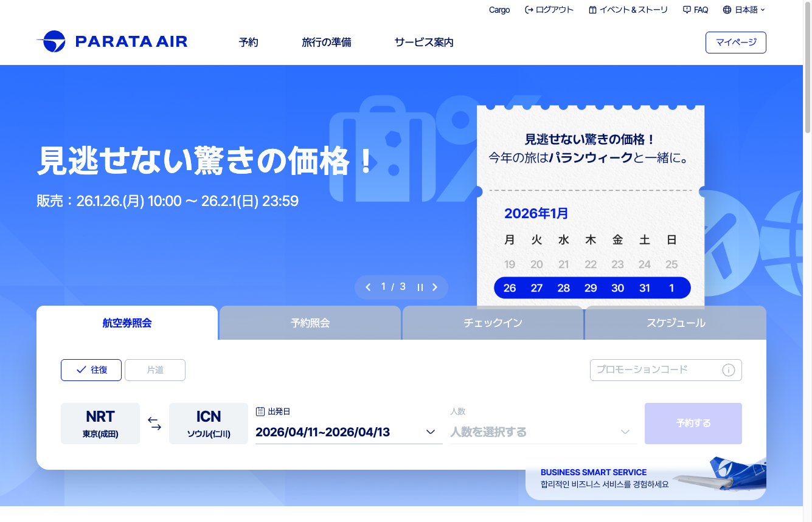812x522 pixels.
Task: Open the language selector 日本語
Action: 744,10
